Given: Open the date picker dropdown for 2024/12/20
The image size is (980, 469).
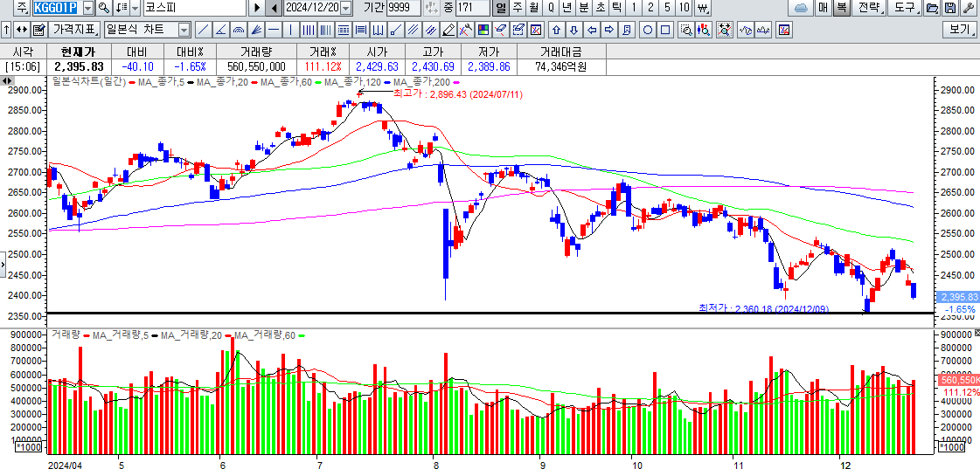Looking at the screenshot, I should (x=346, y=8).
